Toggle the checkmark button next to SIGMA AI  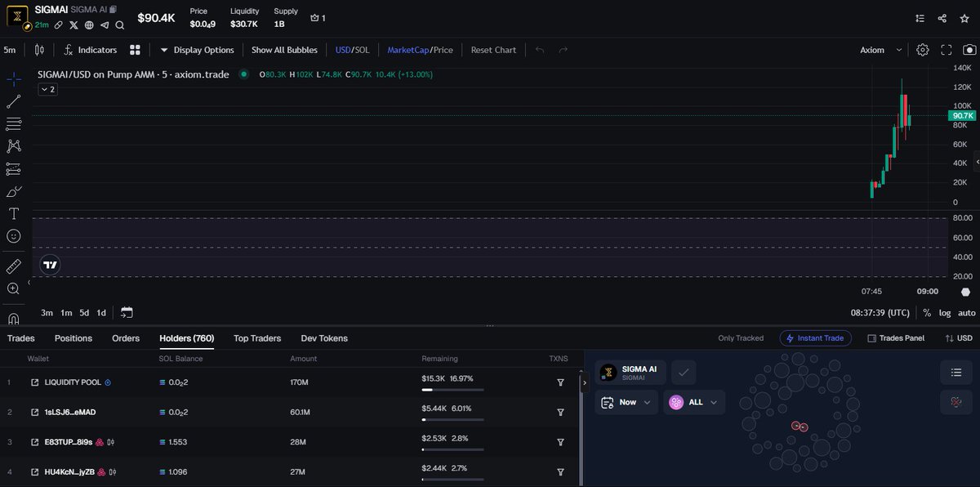(x=684, y=373)
